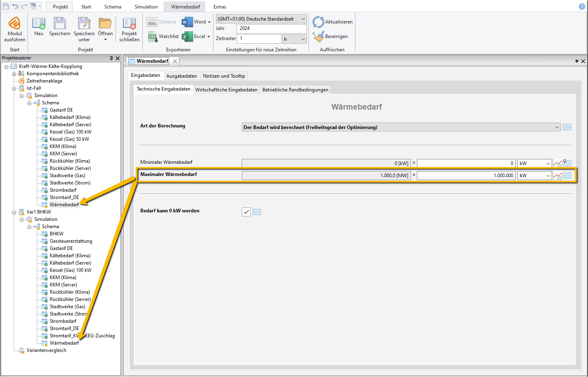The image size is (588, 377).
Task: Collapse the Var1 BHKW tree node
Action: click(14, 212)
